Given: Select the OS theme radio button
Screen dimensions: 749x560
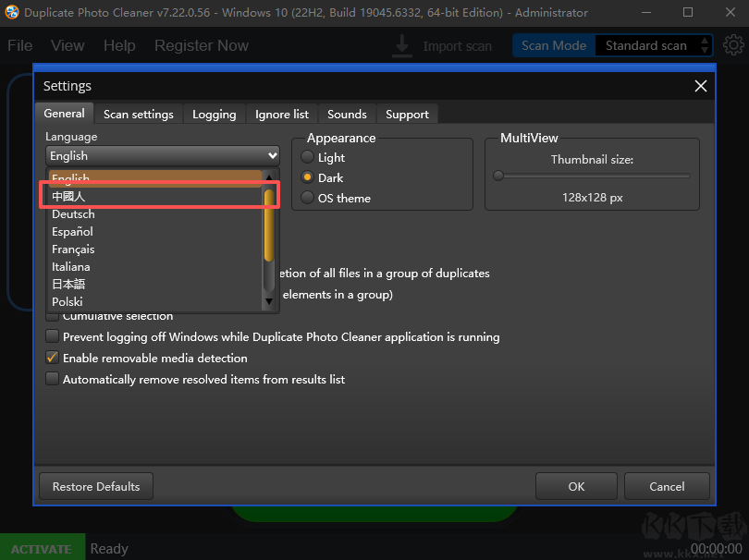Looking at the screenshot, I should [309, 198].
